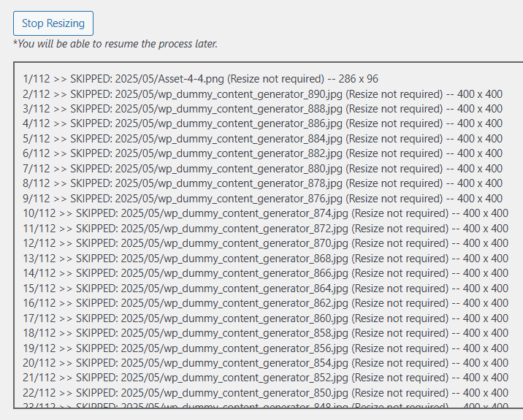Select the wp_dummy_content_generator_884.jpg log row
The height and width of the screenshot is (420, 523).
pos(261,139)
